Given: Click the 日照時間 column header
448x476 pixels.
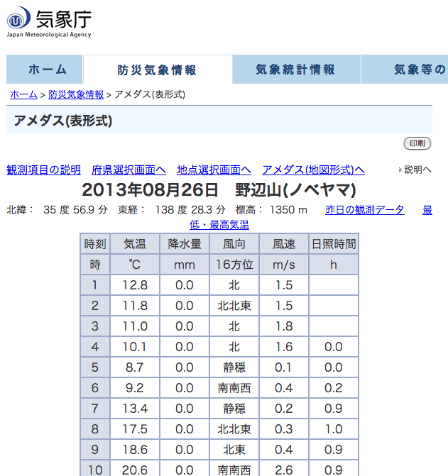Looking at the screenshot, I should [x=334, y=244].
